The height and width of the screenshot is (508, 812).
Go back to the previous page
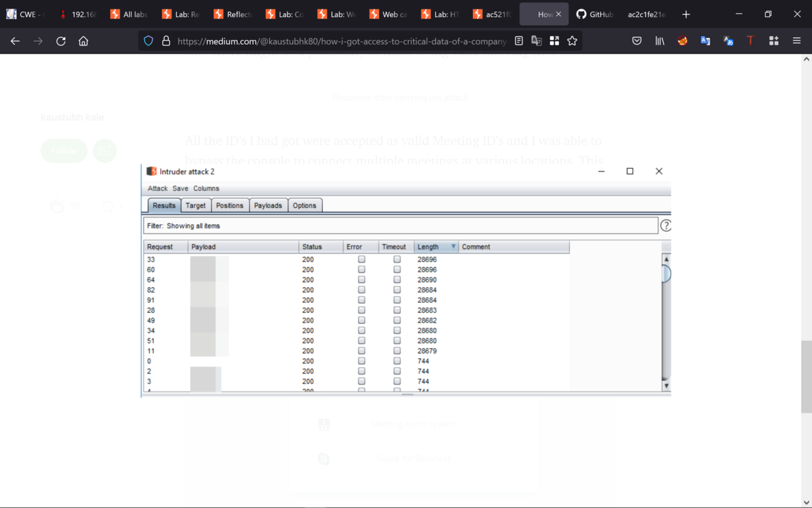[x=16, y=41]
